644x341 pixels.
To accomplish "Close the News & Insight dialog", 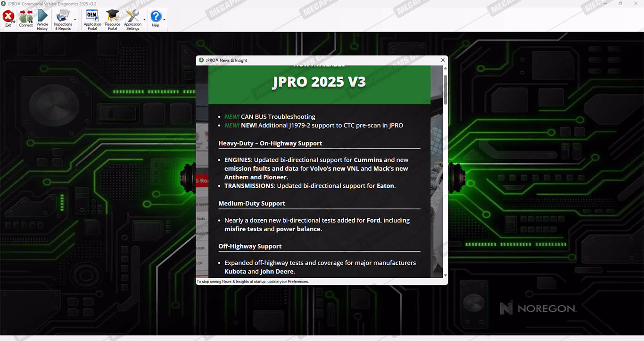I will 443,60.
